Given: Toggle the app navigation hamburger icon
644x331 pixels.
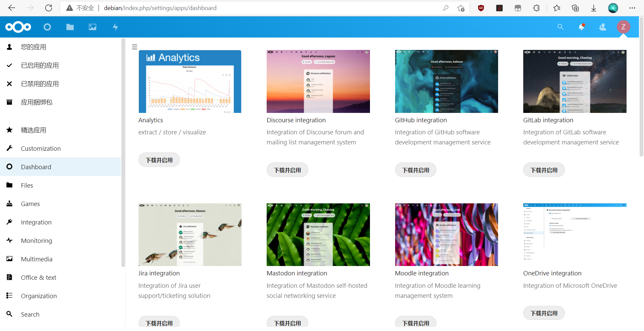Looking at the screenshot, I should click(x=135, y=47).
